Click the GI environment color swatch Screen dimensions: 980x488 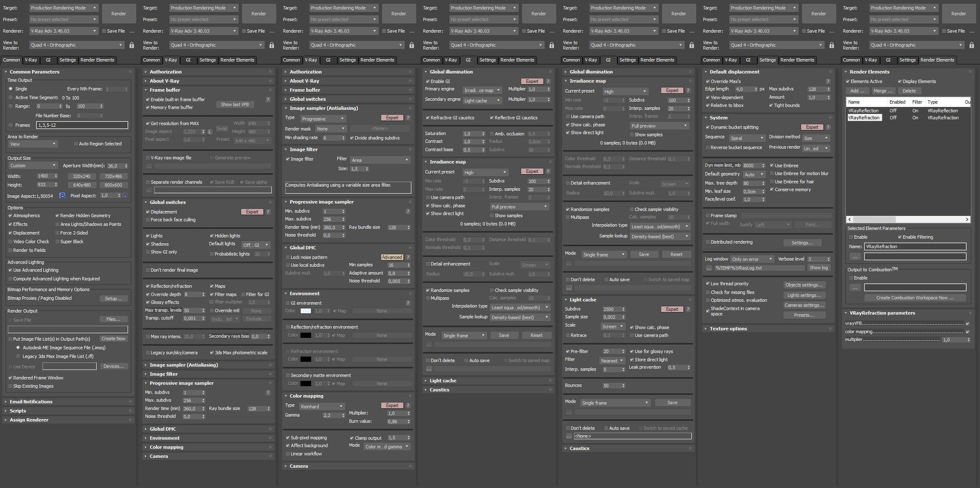click(x=306, y=310)
